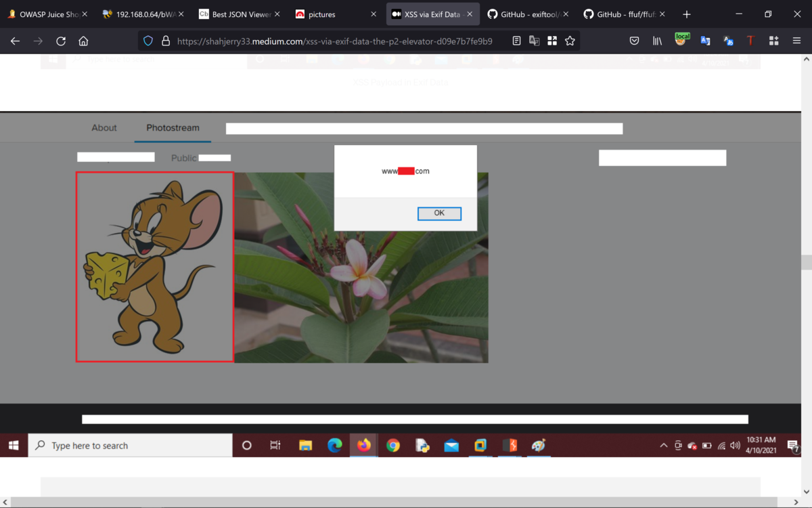Show hidden system tray icons
The width and height of the screenshot is (812, 508).
663,446
